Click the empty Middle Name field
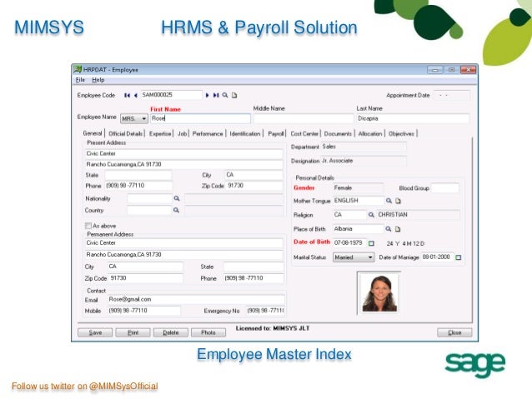The height and width of the screenshot is (399, 532). pos(304,118)
